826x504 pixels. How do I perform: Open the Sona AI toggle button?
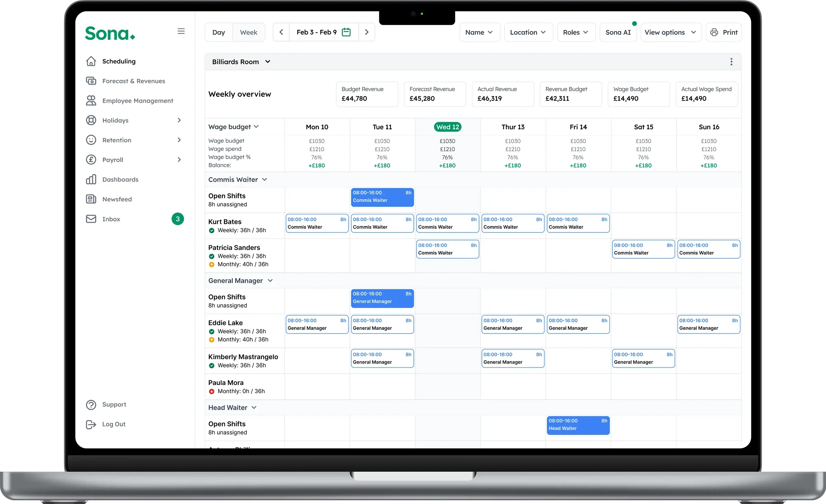click(618, 32)
